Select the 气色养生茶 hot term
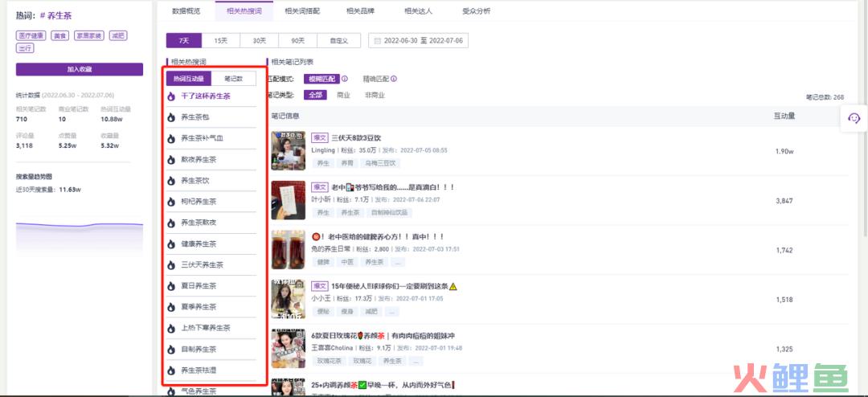This screenshot has width=868, height=397. (199, 391)
